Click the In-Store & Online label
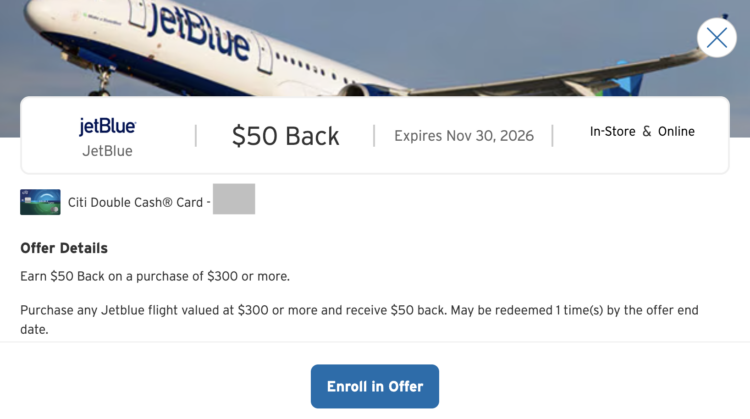The image size is (750, 419). tap(642, 132)
